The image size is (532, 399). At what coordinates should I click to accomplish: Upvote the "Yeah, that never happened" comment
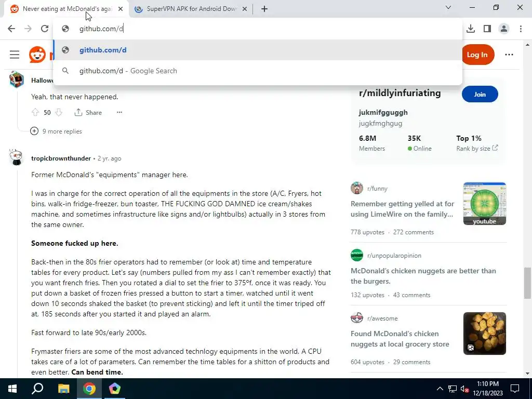tap(35, 112)
